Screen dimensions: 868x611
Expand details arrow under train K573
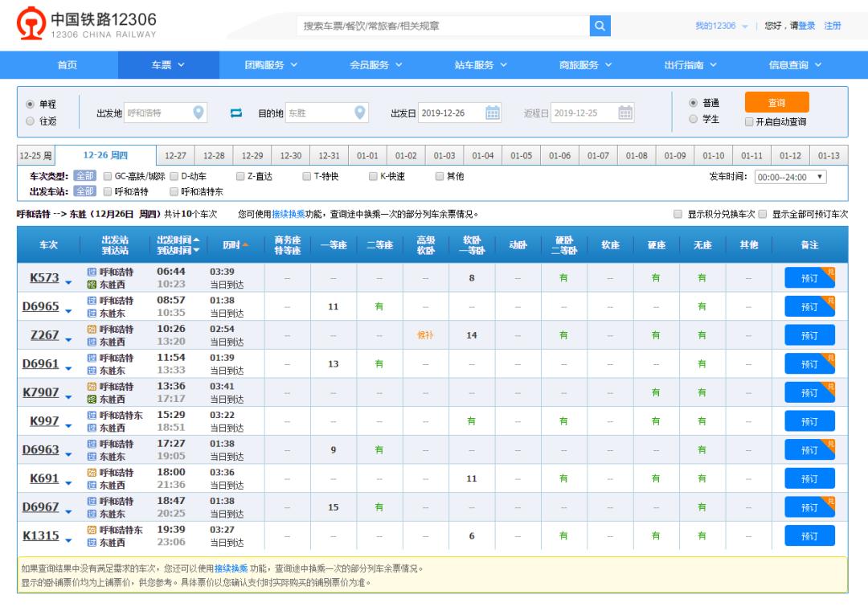(69, 282)
